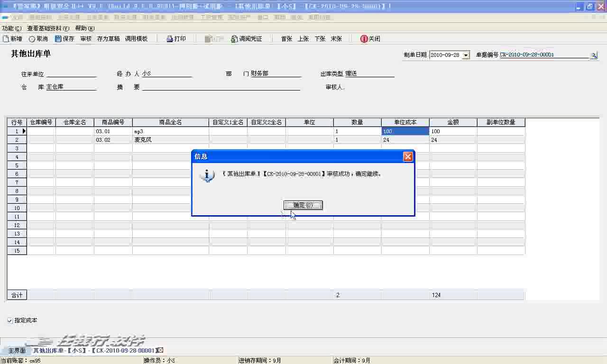Open the 查看基础资料(V) menu
Screen dimensions: 607x364
48,28
